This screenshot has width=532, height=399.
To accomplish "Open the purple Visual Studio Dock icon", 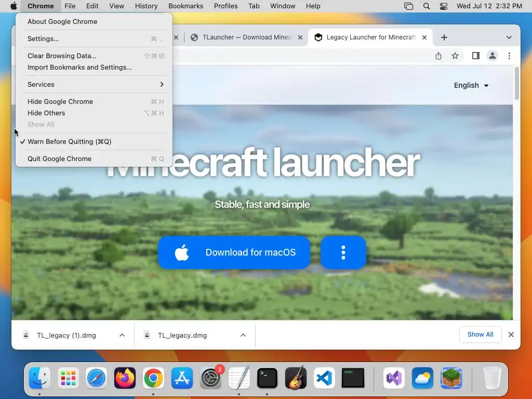I will [394, 378].
